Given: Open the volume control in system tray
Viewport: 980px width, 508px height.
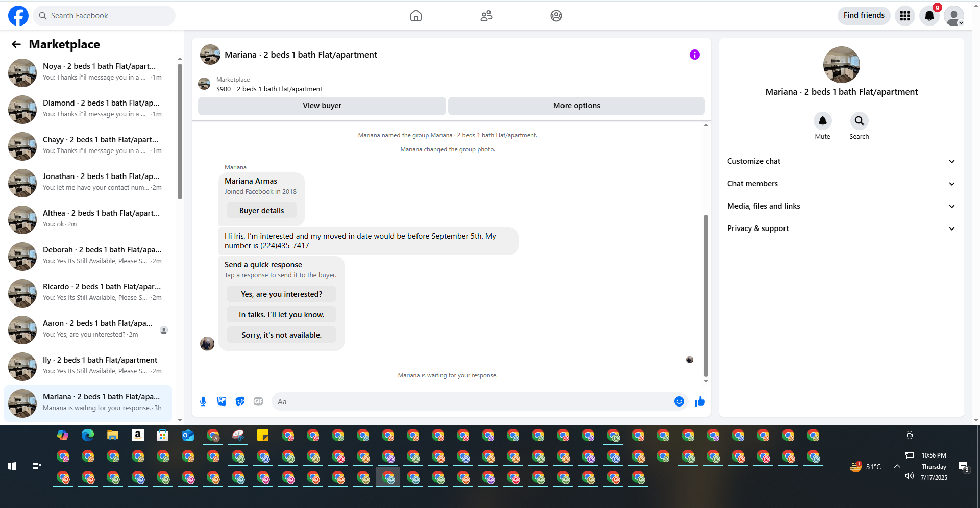Looking at the screenshot, I should coord(909,476).
